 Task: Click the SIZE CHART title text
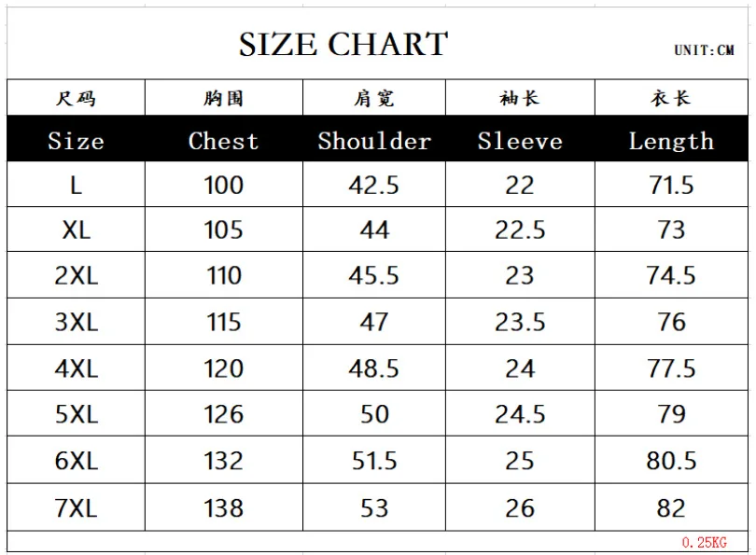[343, 44]
